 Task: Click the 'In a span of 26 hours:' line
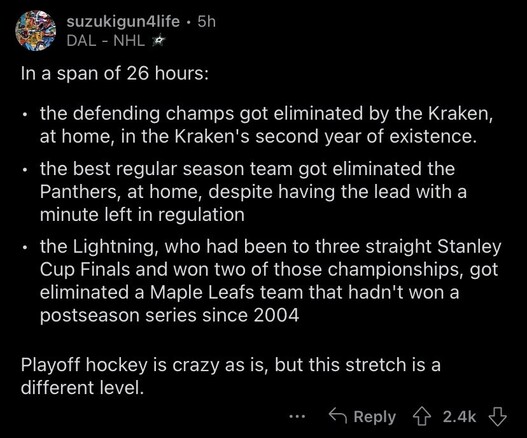click(x=115, y=73)
